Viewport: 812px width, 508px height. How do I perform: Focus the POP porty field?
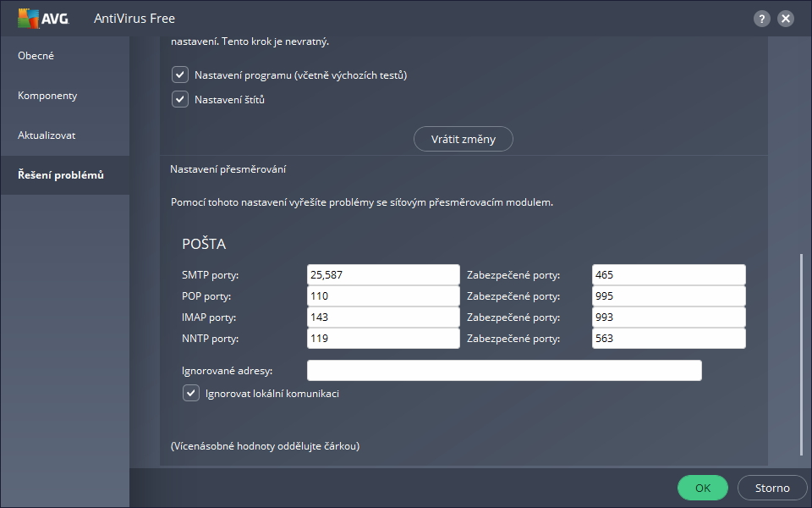[x=382, y=296]
